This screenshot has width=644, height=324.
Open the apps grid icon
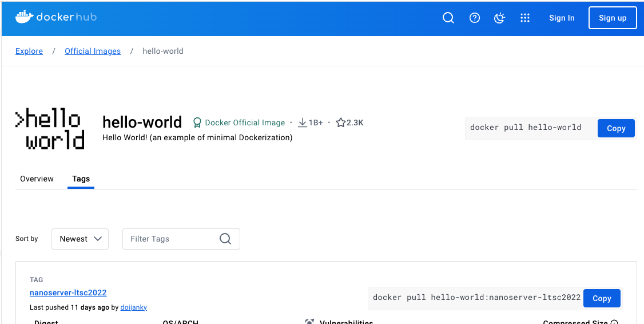525,18
